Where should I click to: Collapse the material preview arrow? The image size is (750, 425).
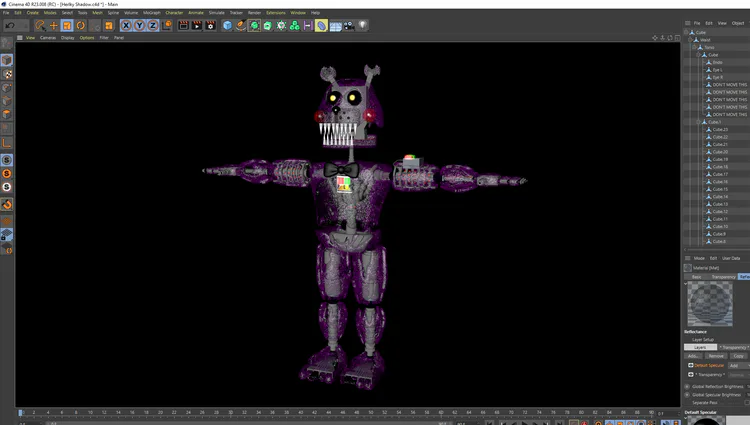click(x=685, y=283)
